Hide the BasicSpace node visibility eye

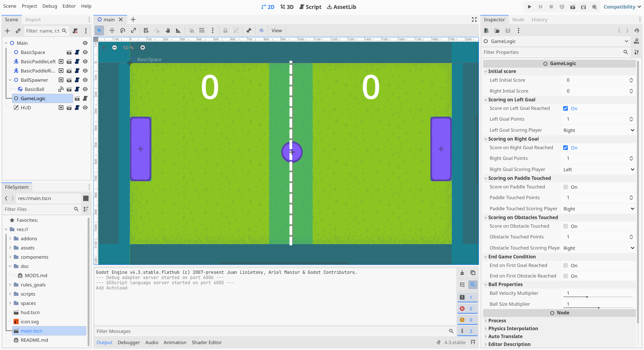pyautogui.click(x=85, y=52)
